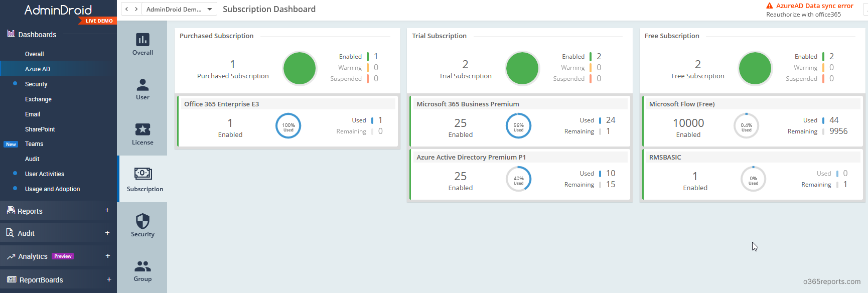The height and width of the screenshot is (293, 868).
Task: Click the Analytics trend line icon
Action: (11, 257)
